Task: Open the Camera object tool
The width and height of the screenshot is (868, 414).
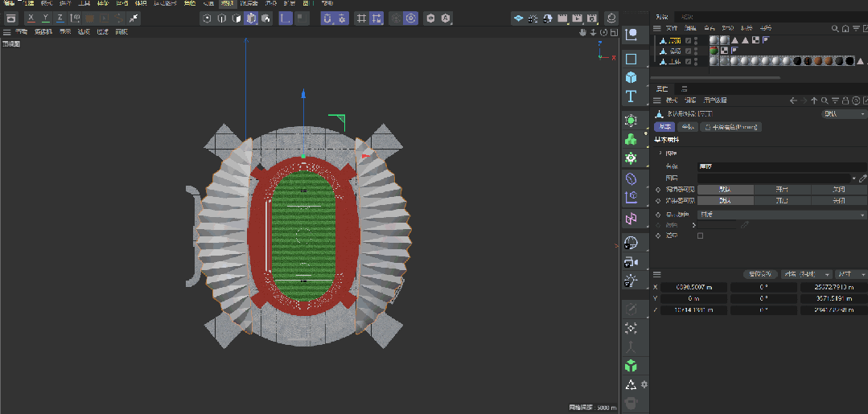Action: 631,261
